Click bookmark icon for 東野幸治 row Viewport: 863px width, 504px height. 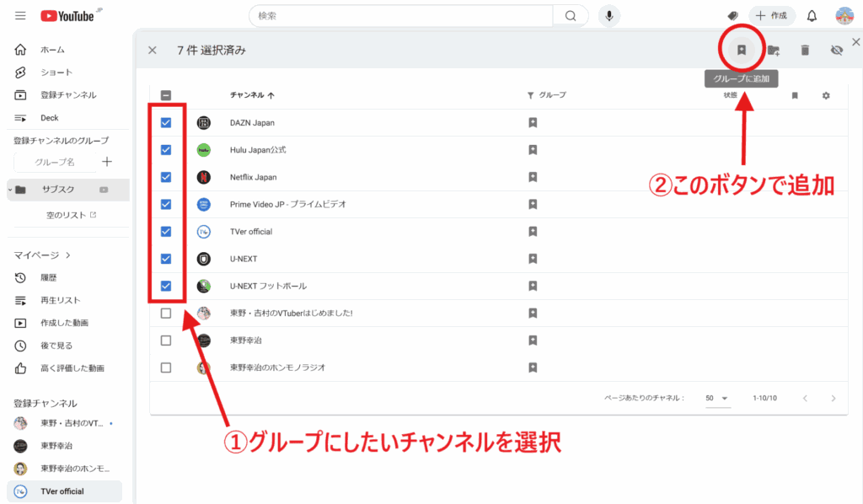533,340
